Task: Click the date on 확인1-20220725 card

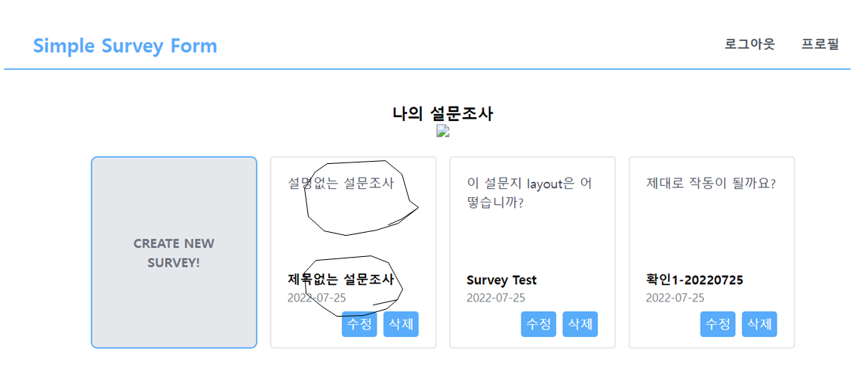Action: [675, 298]
